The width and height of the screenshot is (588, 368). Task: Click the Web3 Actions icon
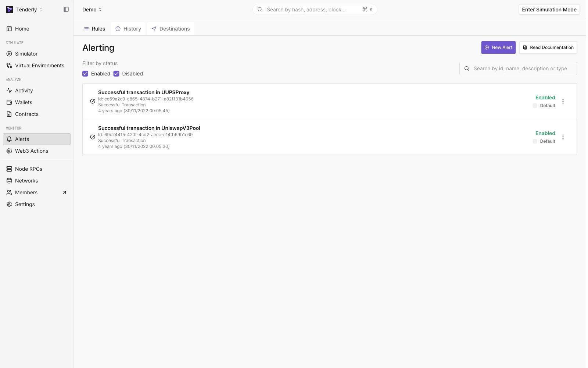[9, 151]
